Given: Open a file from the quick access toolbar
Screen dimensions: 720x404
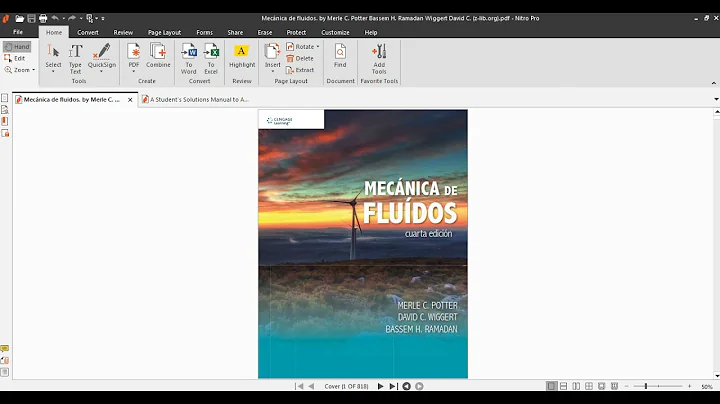Looking at the screenshot, I should [19, 18].
